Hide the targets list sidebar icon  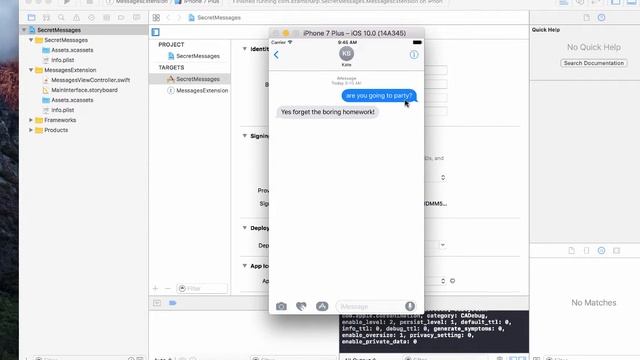[x=156, y=32]
